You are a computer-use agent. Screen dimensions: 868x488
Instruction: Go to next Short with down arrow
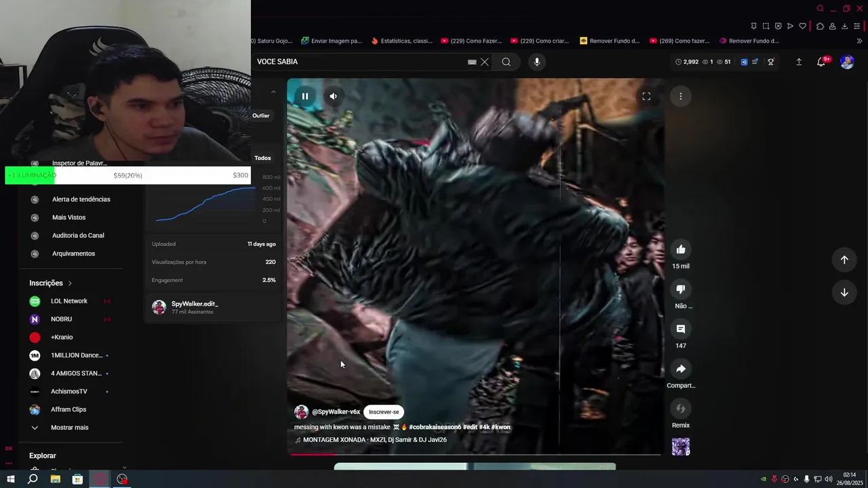844,292
